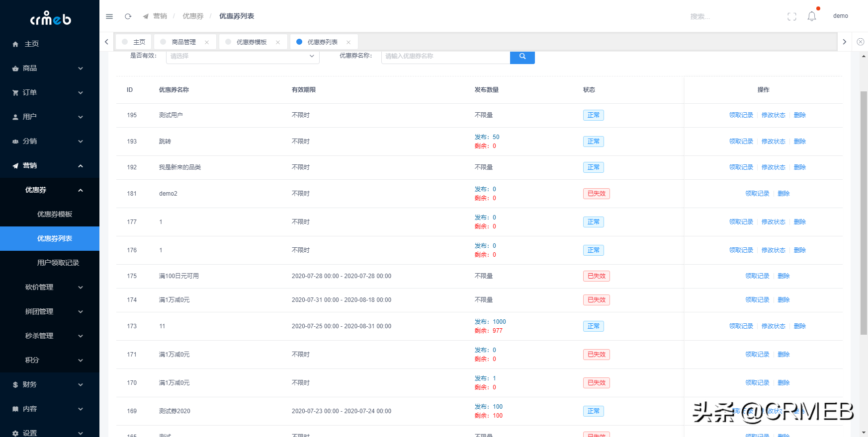Click the vertical scrollbar thumb
868x437 pixels.
coord(864,214)
